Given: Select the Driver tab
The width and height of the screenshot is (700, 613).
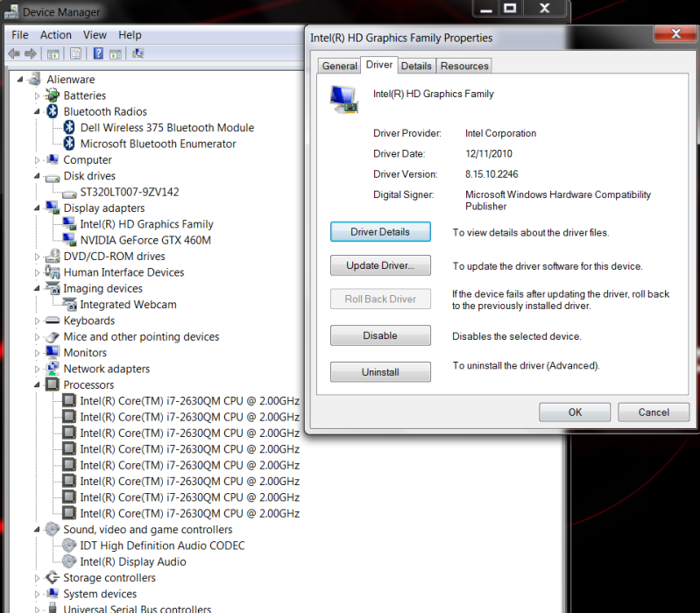Looking at the screenshot, I should pyautogui.click(x=379, y=65).
